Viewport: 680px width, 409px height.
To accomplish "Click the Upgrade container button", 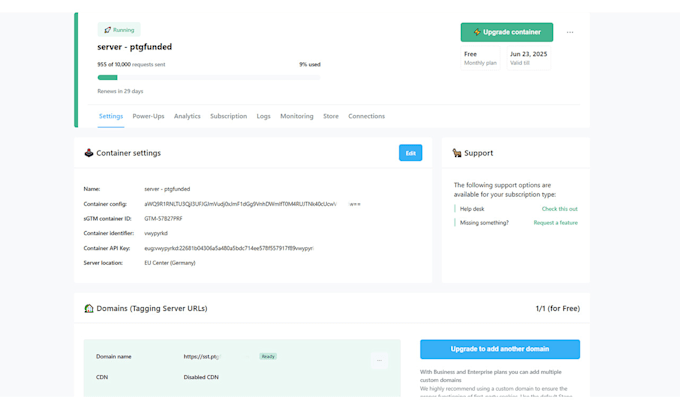I will click(507, 32).
